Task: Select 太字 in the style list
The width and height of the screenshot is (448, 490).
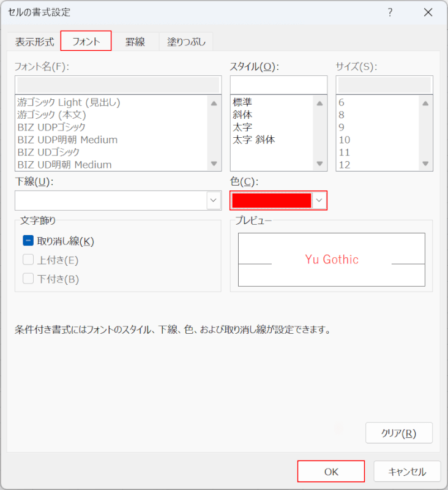Action: click(242, 127)
